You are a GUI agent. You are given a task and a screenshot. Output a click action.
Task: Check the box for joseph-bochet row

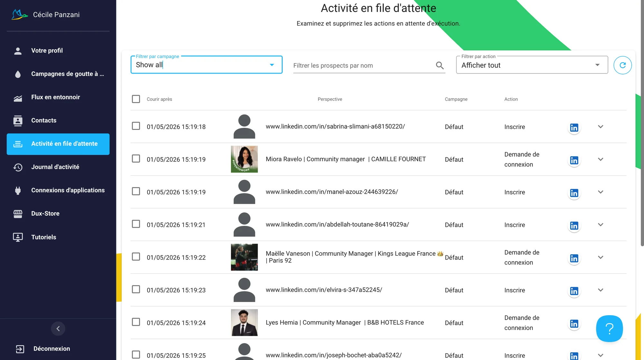tap(136, 355)
